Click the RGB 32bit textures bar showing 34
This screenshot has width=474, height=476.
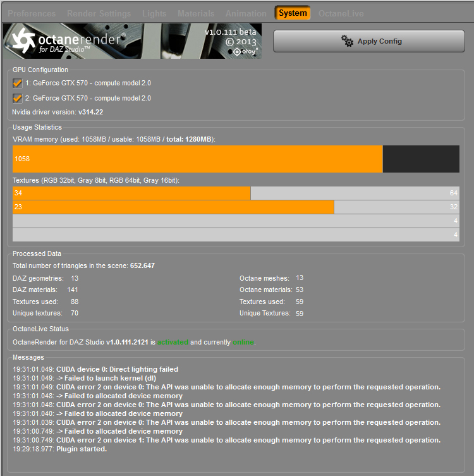(x=236, y=193)
